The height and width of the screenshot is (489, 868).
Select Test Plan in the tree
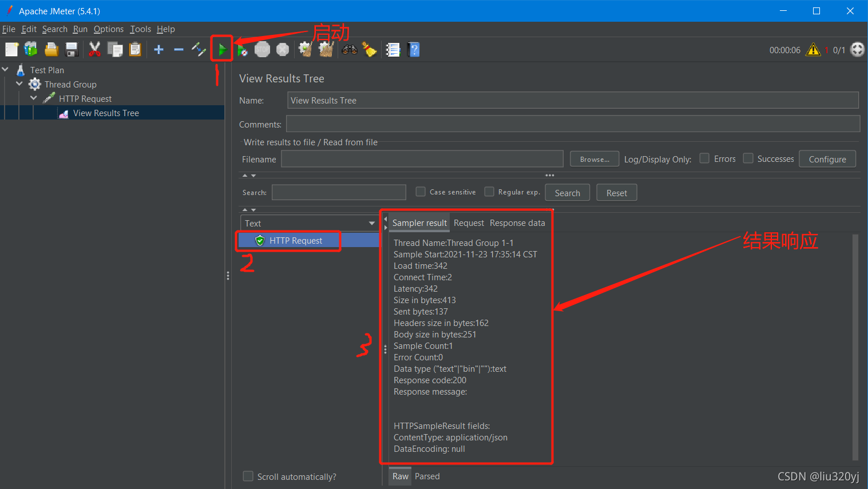tap(47, 70)
